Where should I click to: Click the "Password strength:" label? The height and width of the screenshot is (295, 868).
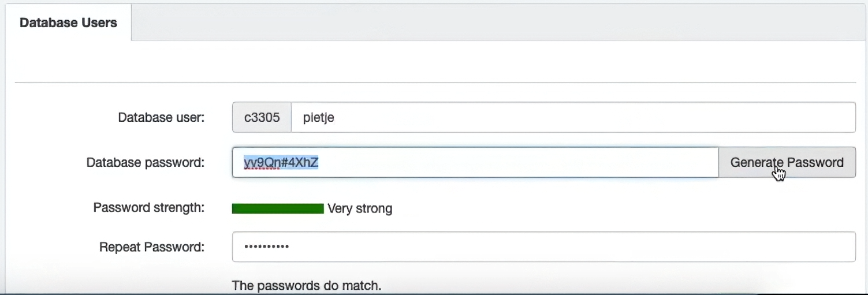tap(149, 208)
